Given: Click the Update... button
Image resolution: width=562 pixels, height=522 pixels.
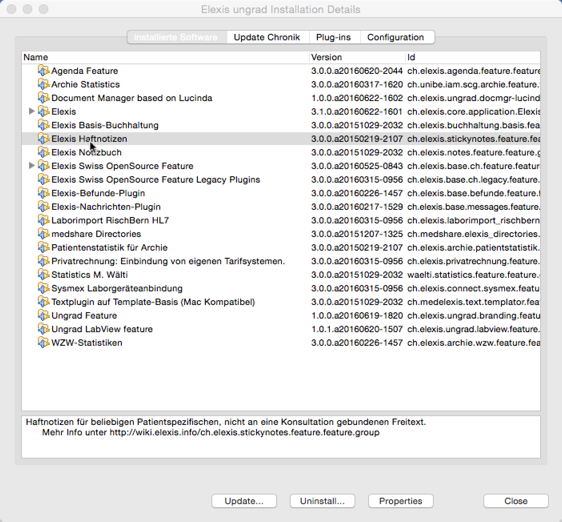Looking at the screenshot, I should click(244, 501).
